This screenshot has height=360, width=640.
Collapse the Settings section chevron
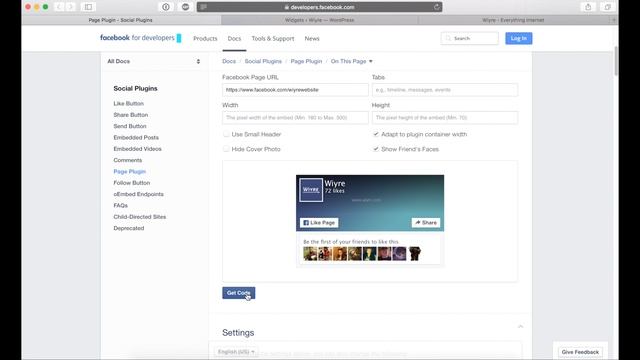(x=520, y=326)
